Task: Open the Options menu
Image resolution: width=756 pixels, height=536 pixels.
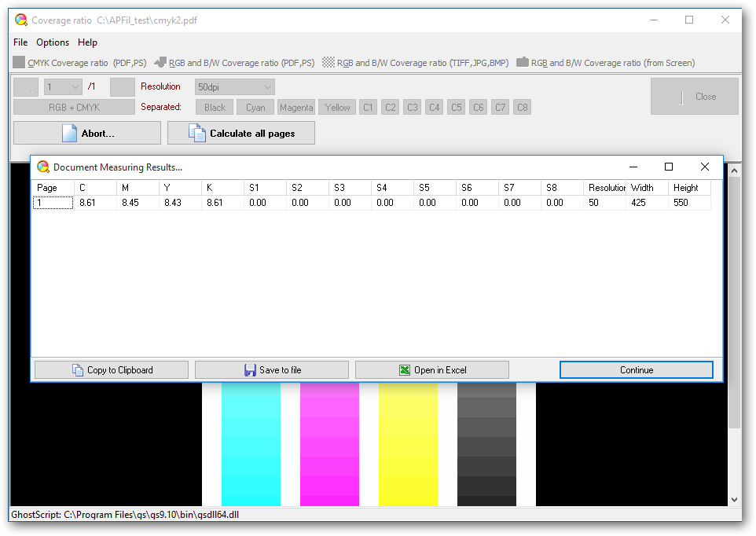Action: coord(53,42)
